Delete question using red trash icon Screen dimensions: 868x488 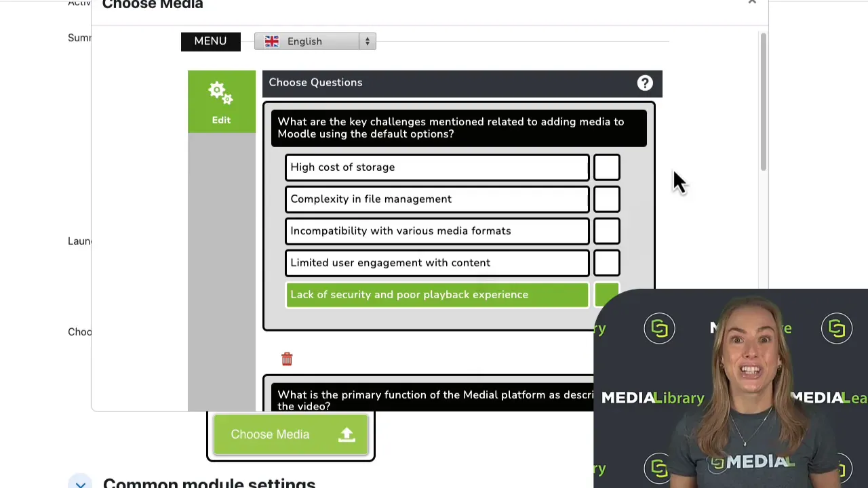287,359
